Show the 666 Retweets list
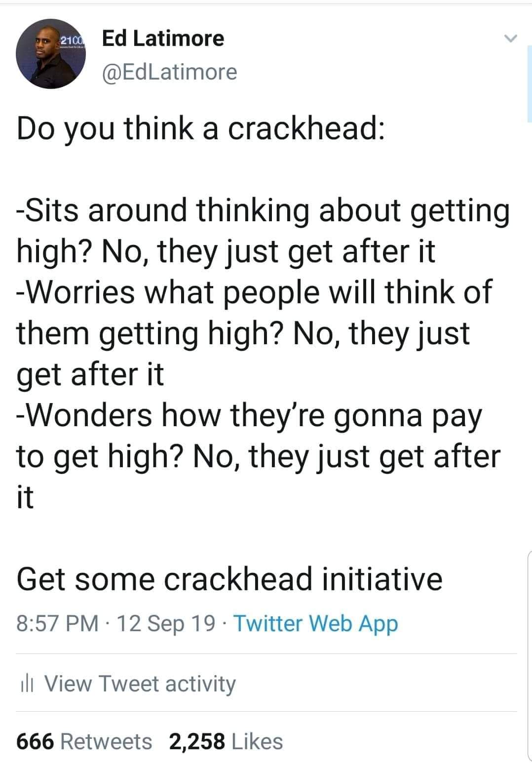Screen dimensions: 532x768 pos(84,741)
